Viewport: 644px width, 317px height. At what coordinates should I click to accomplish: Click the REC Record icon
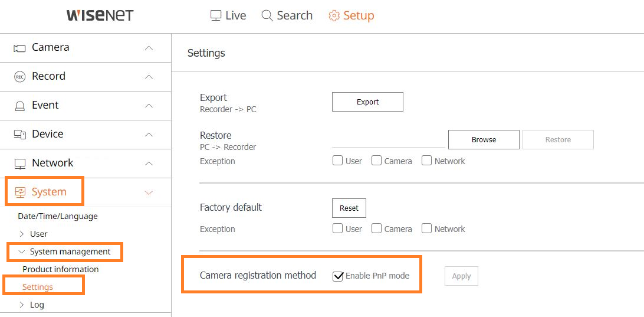(x=19, y=77)
